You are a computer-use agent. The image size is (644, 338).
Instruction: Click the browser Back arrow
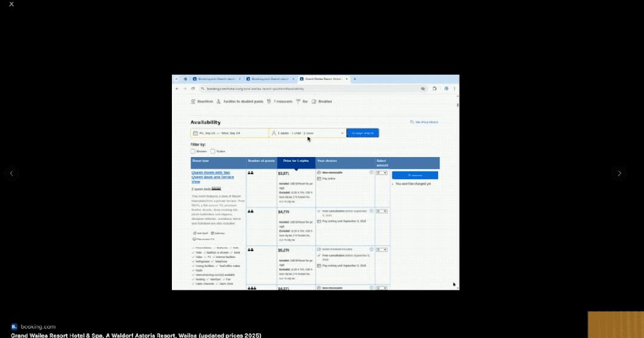177,89
